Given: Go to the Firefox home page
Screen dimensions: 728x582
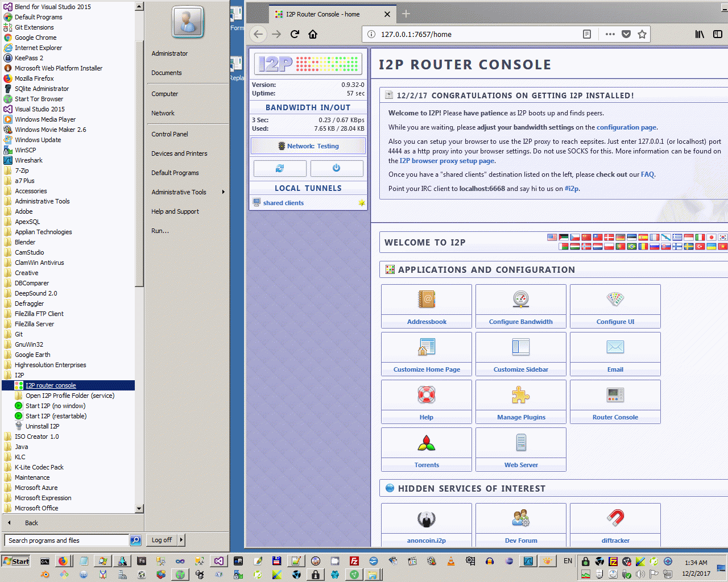Looking at the screenshot, I should coord(313,34).
